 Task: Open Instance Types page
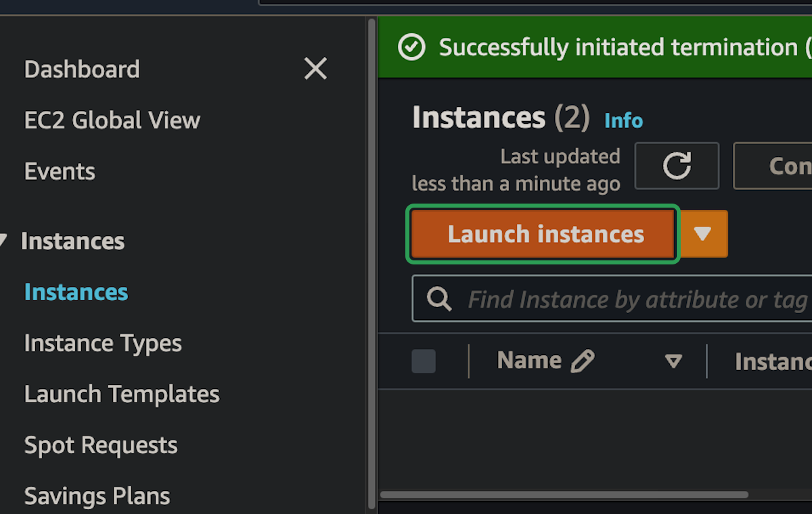pos(103,344)
